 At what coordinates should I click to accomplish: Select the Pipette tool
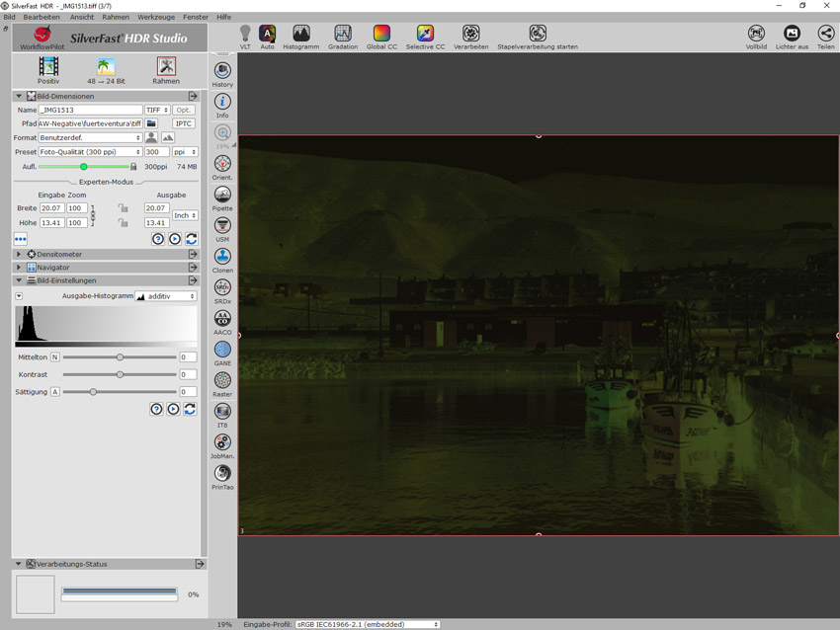coord(222,196)
